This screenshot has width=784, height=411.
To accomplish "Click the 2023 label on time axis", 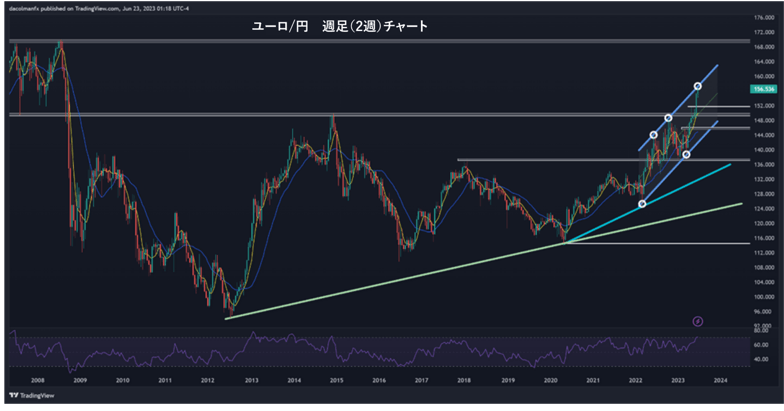I will coord(678,380).
